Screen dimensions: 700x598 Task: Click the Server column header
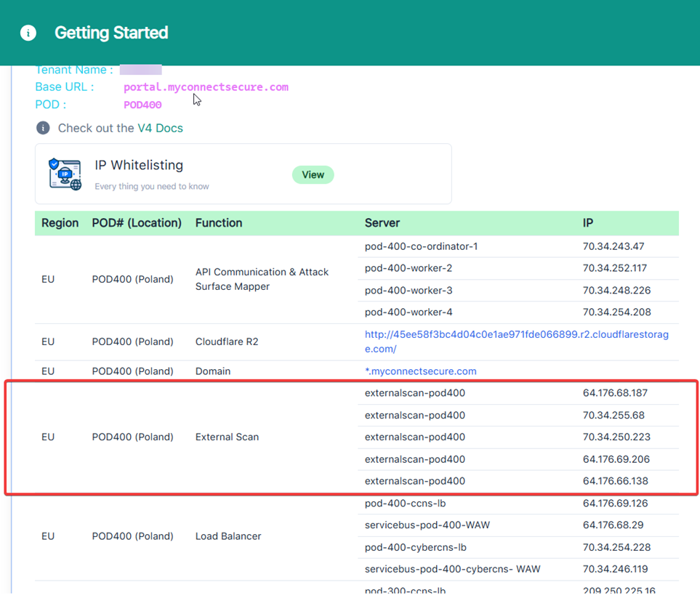click(x=382, y=223)
